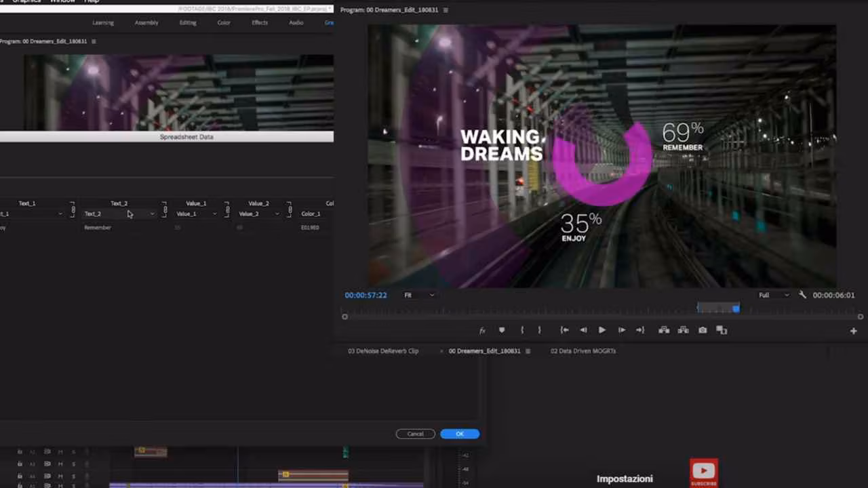Open the Color_1 mapping dropdown
The width and height of the screenshot is (868, 488).
tap(317, 214)
